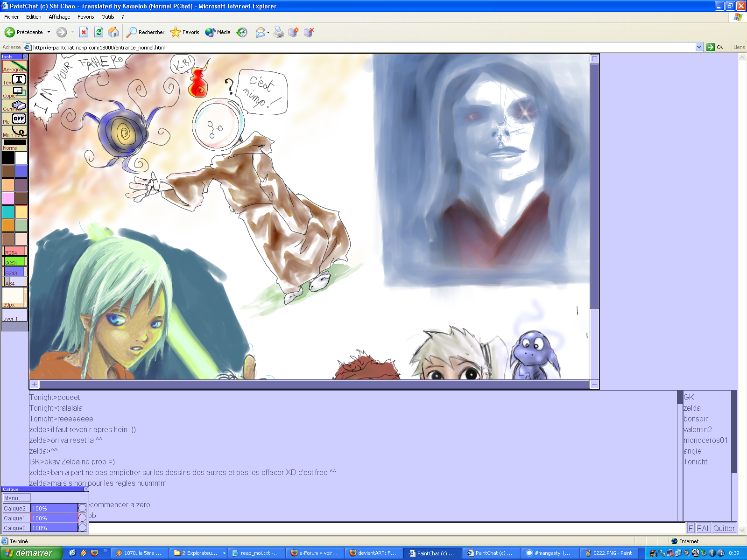Screen dimensions: 747x560
Task: Pick the white color swatch
Action: point(21,158)
